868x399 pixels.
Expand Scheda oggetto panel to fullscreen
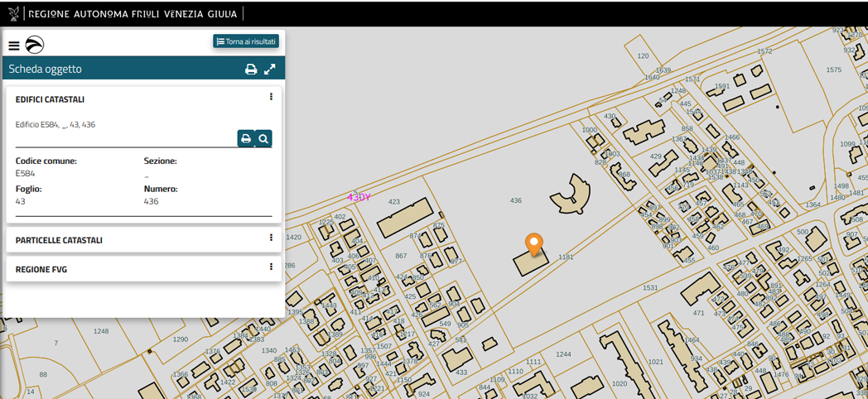pyautogui.click(x=270, y=70)
